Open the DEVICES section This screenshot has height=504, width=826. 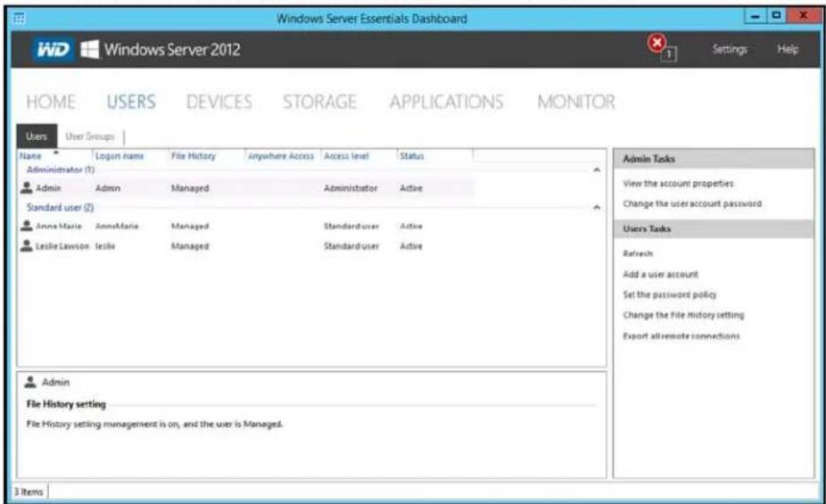click(219, 102)
